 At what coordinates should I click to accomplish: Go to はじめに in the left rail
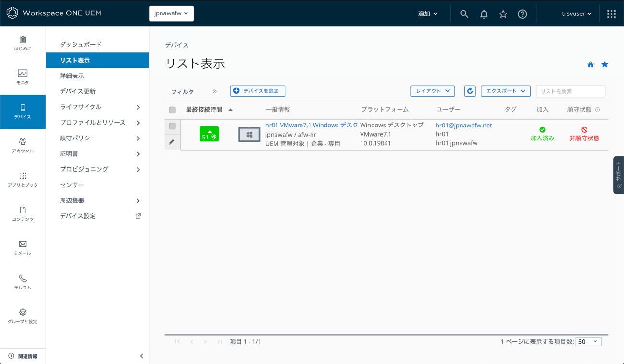[x=23, y=43]
